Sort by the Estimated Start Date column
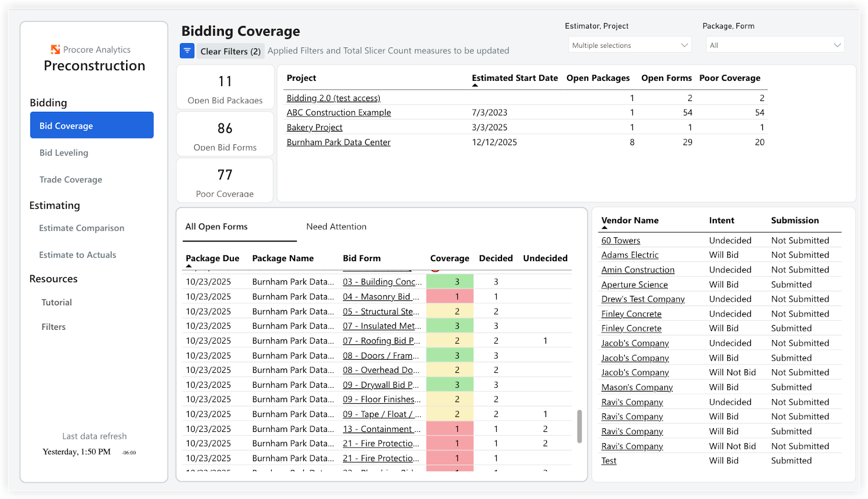Image resolution: width=868 pixels, height=499 pixels. coord(514,78)
